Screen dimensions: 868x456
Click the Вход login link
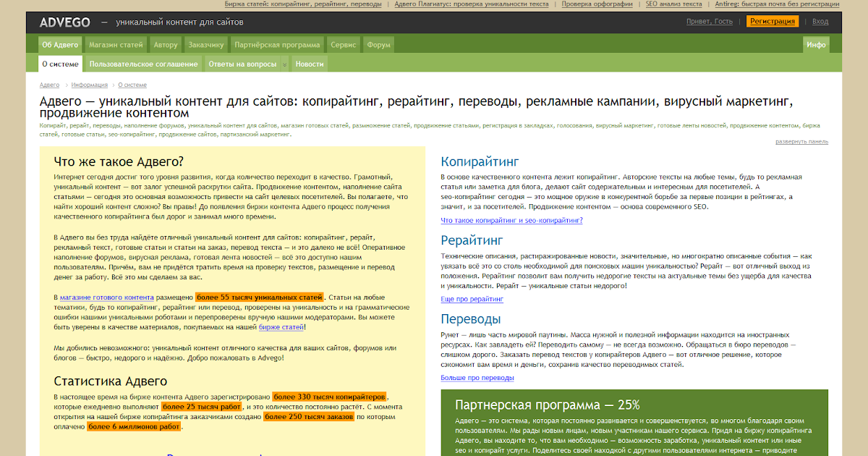[x=820, y=22]
